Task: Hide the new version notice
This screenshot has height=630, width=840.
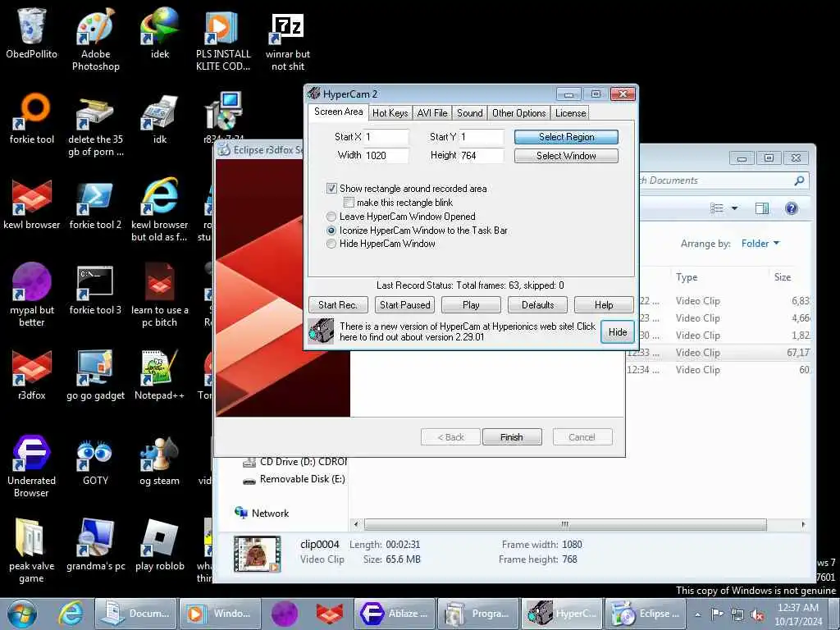Action: [x=617, y=332]
